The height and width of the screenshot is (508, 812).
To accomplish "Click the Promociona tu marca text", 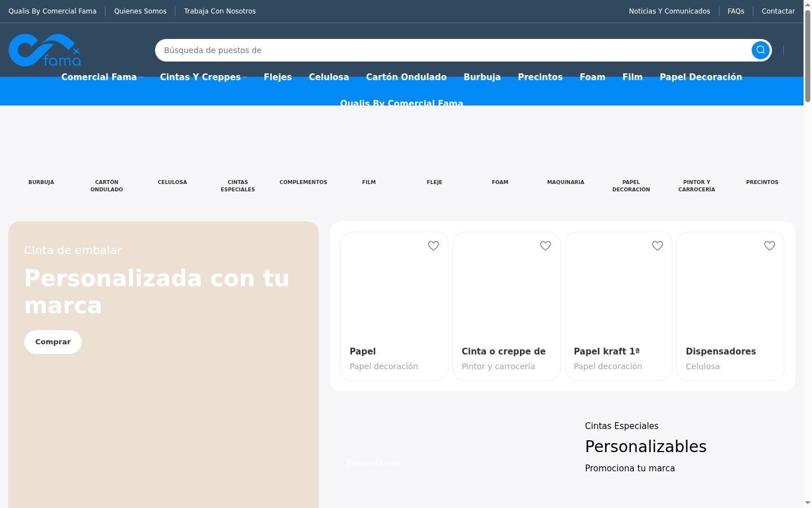I will (x=630, y=468).
